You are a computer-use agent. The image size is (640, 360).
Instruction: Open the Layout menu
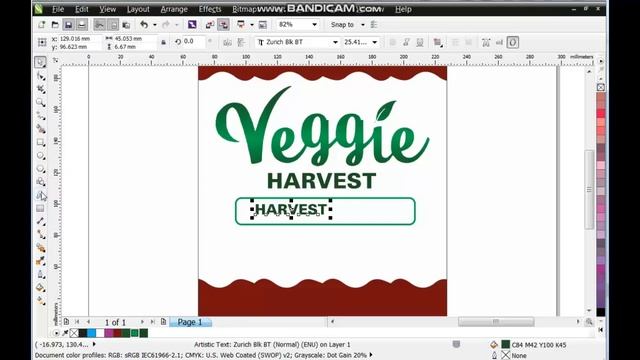(138, 9)
